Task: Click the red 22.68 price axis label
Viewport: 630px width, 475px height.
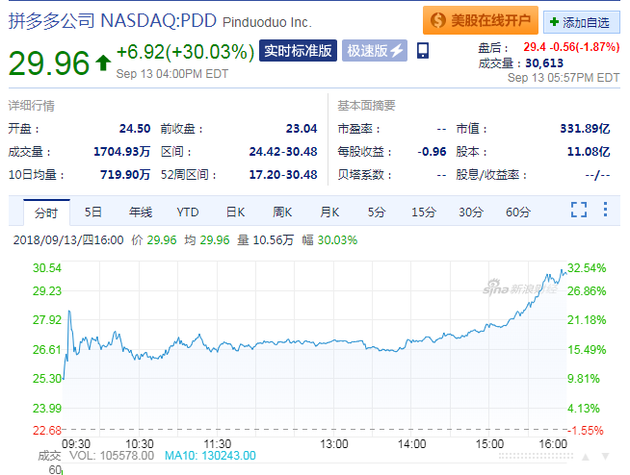Action: click(x=47, y=431)
